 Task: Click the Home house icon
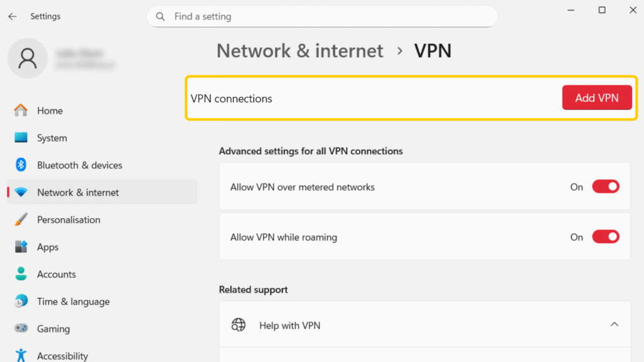[x=21, y=111]
